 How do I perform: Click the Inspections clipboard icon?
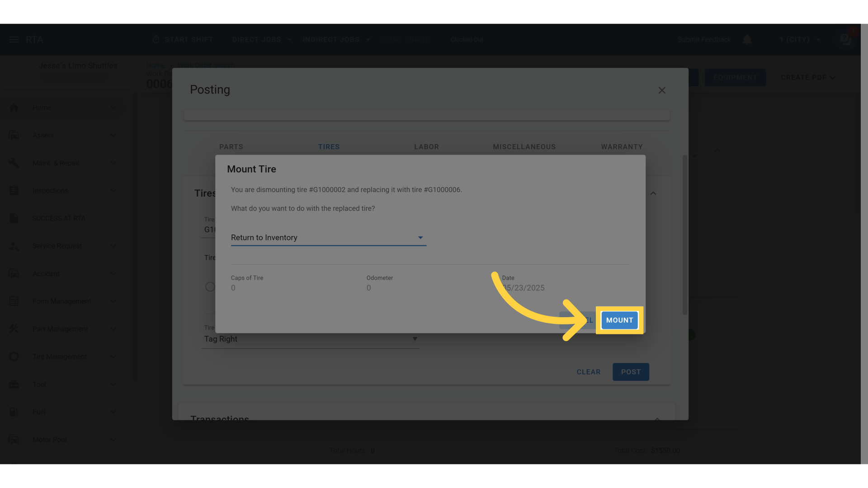click(14, 191)
